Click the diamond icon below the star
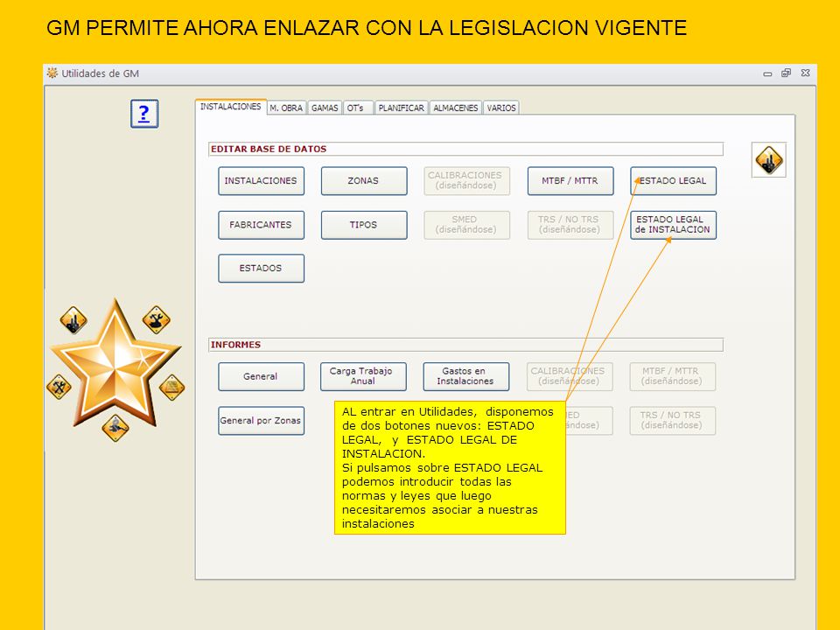The height and width of the screenshot is (630, 840). click(x=115, y=428)
